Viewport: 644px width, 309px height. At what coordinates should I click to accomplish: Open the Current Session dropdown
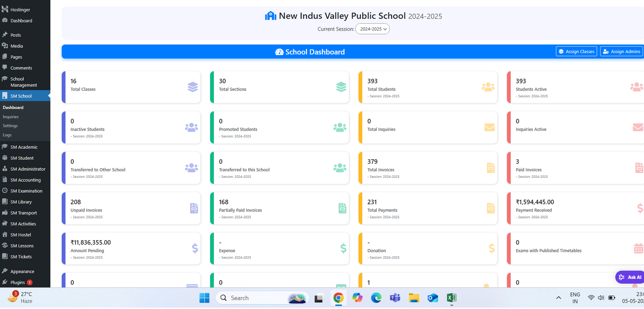click(x=372, y=29)
